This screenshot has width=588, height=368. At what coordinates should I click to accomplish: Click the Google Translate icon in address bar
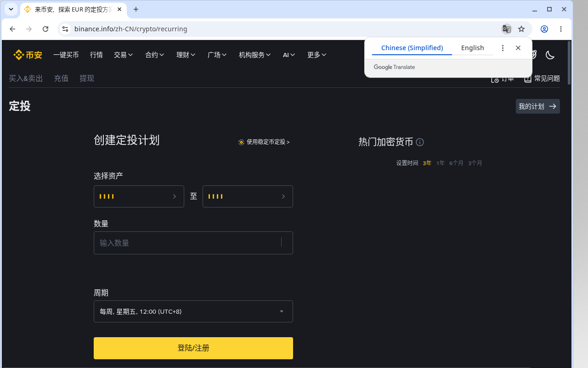tap(507, 29)
